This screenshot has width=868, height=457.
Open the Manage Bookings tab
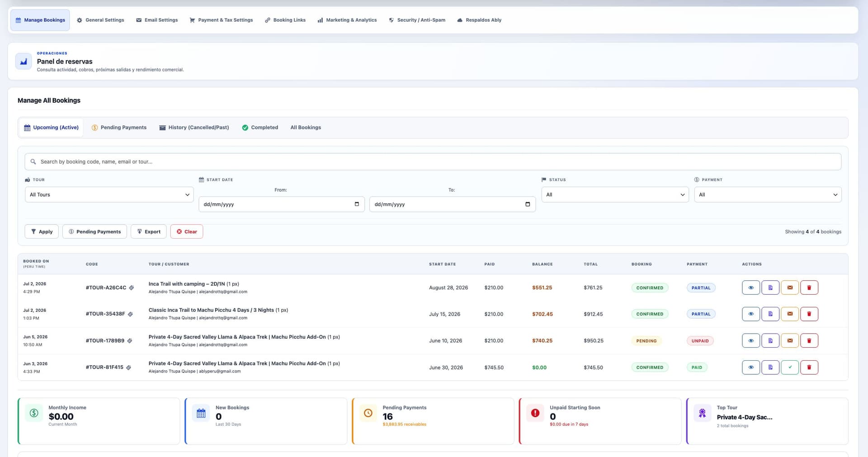40,20
